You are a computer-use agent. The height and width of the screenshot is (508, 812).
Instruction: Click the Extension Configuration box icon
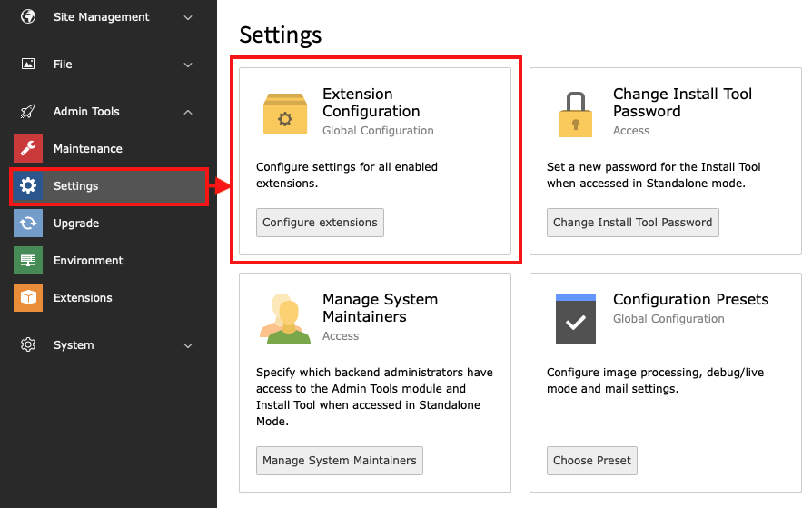[x=285, y=114]
